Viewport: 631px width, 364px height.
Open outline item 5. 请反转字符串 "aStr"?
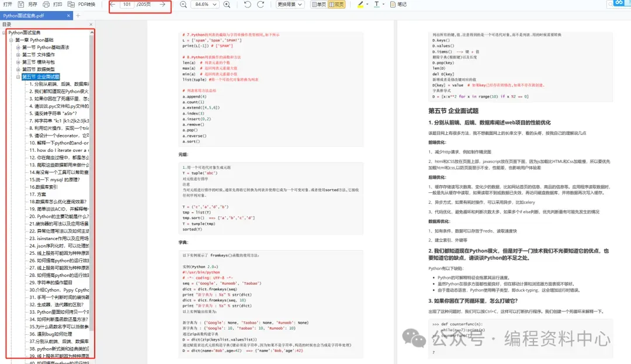click(53, 113)
